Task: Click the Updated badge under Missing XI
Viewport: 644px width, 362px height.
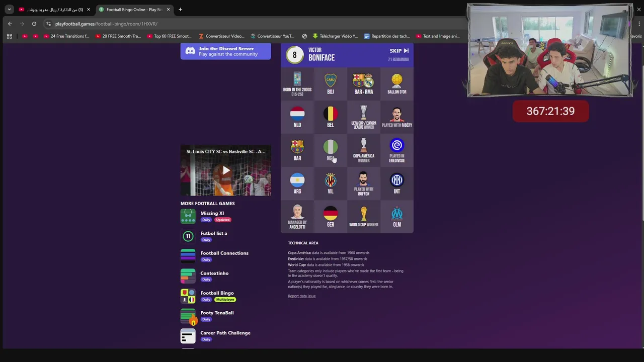Action: (223, 220)
